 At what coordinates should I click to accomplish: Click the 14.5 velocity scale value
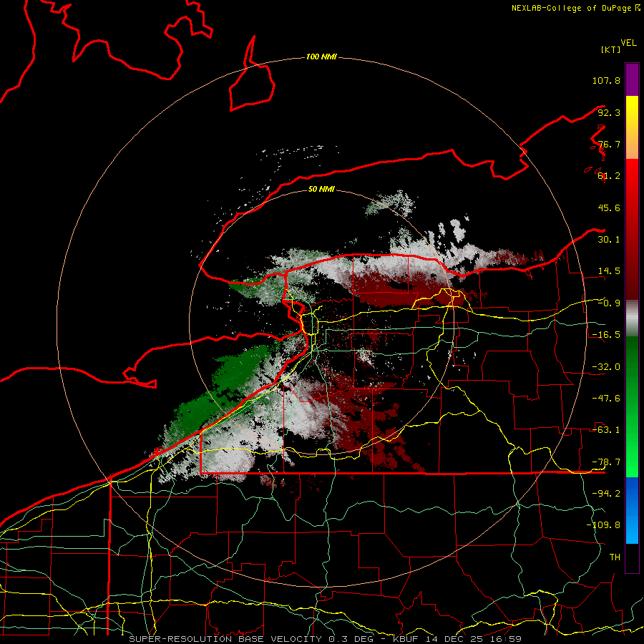[609, 271]
